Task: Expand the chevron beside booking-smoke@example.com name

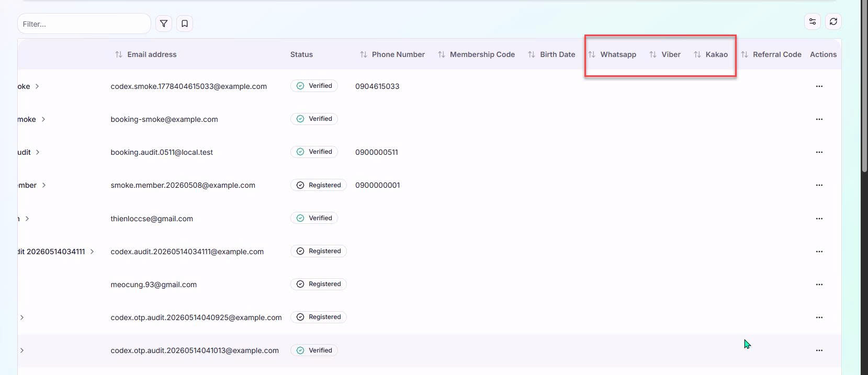Action: (x=43, y=119)
